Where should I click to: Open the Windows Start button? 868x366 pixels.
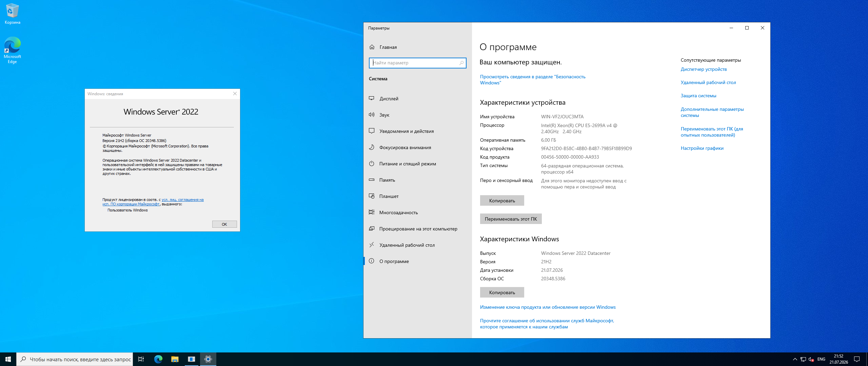tap(8, 359)
